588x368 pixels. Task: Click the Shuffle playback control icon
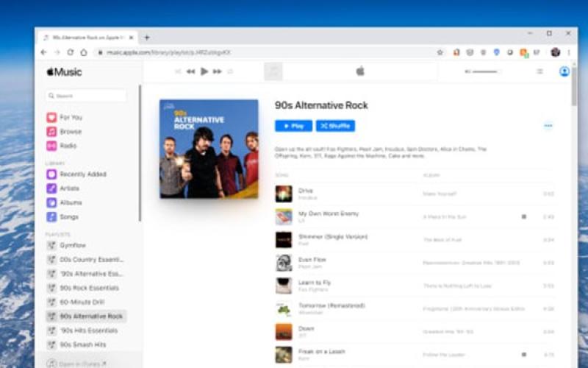tap(178, 71)
